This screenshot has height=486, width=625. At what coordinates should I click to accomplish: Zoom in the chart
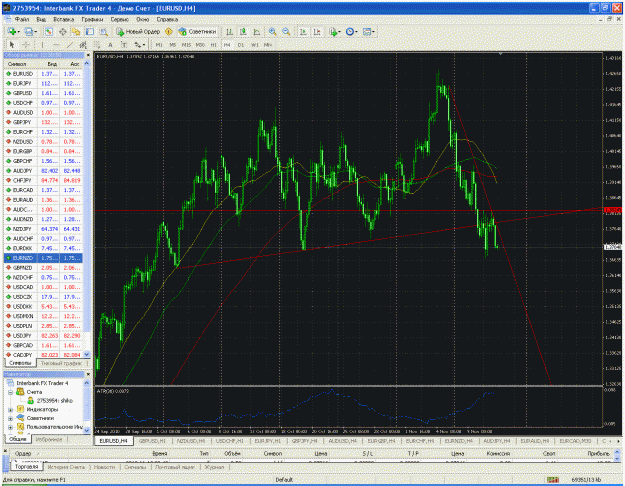tap(273, 31)
